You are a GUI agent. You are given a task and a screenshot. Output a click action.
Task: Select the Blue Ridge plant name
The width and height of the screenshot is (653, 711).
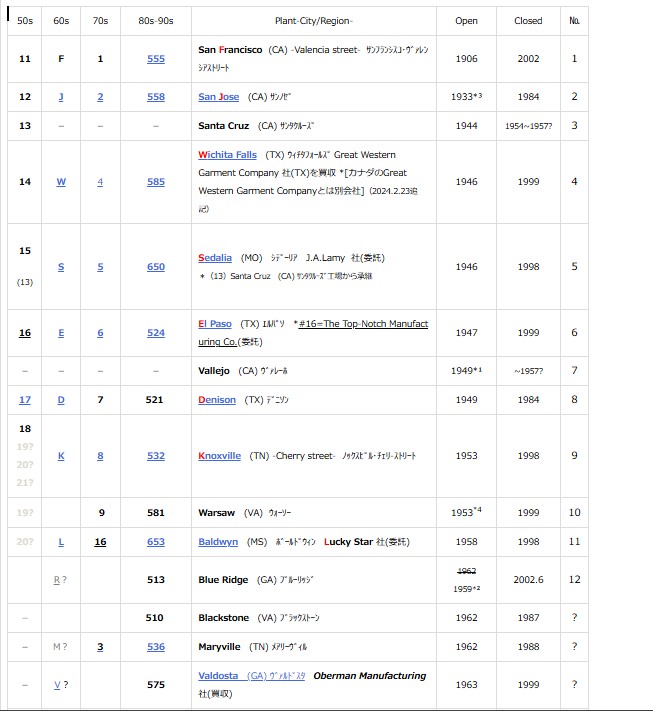(x=223, y=580)
